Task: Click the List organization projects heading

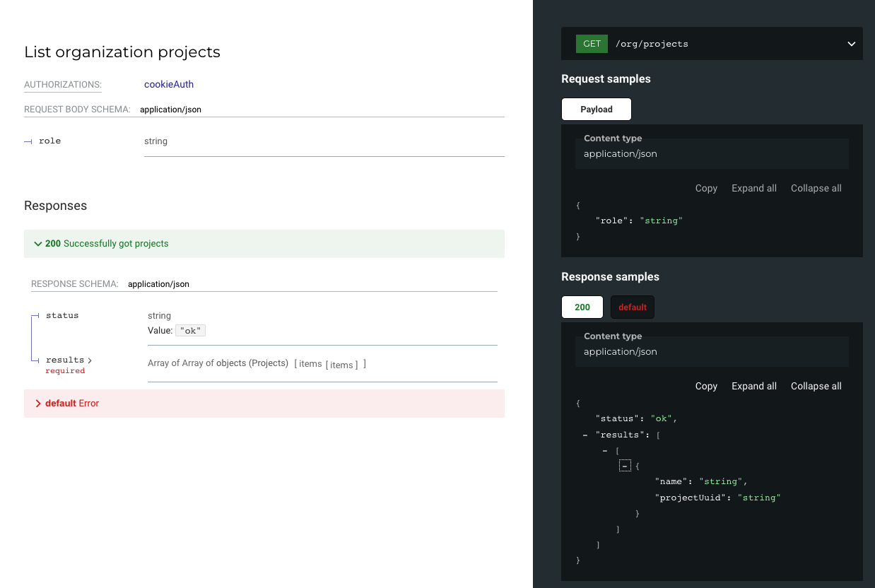Action: [122, 52]
